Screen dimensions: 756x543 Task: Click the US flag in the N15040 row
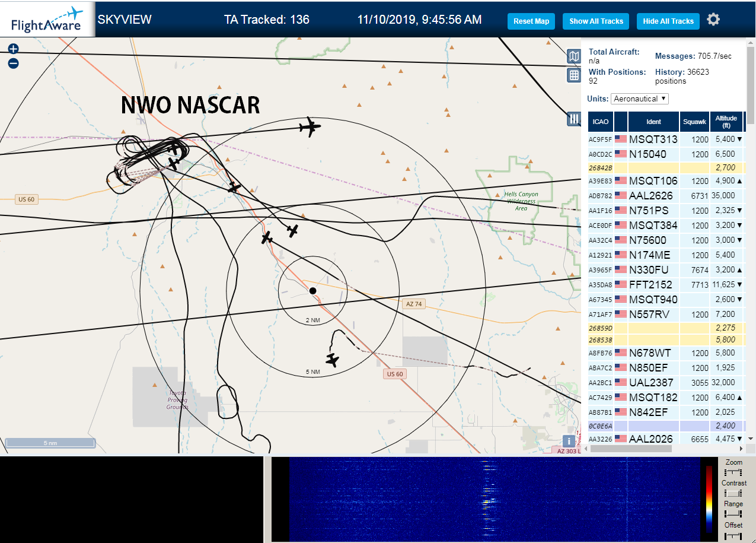pyautogui.click(x=621, y=154)
